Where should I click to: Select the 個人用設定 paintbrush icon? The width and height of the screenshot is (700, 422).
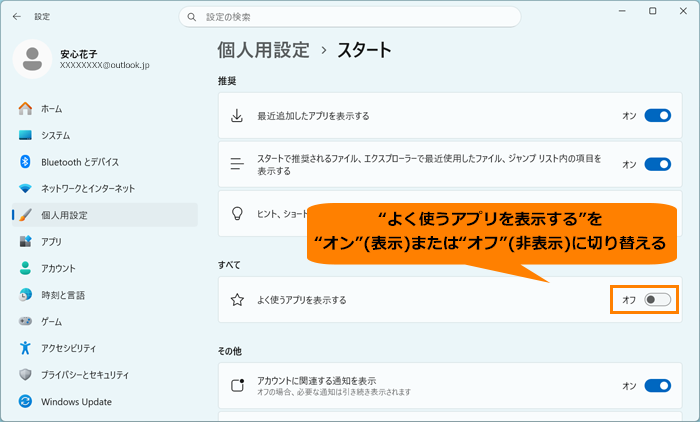pos(25,215)
